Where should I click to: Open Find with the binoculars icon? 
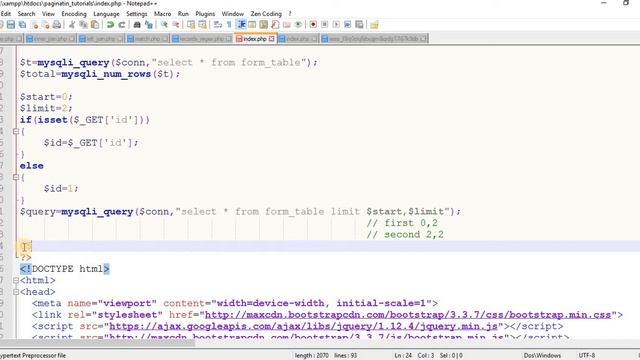(x=137, y=25)
